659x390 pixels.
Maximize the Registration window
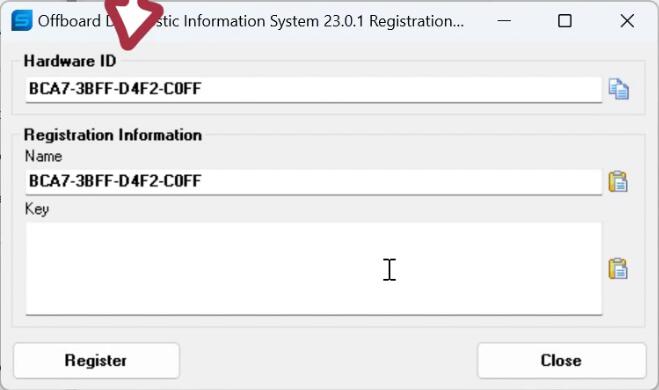(564, 21)
